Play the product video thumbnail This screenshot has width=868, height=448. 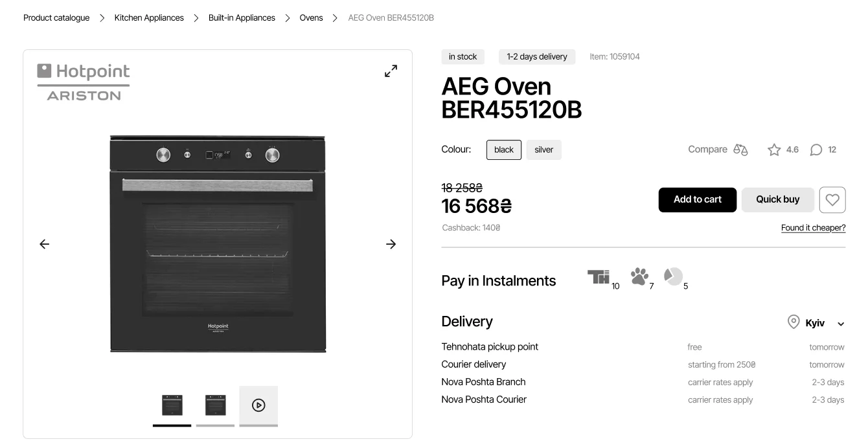pos(258,404)
